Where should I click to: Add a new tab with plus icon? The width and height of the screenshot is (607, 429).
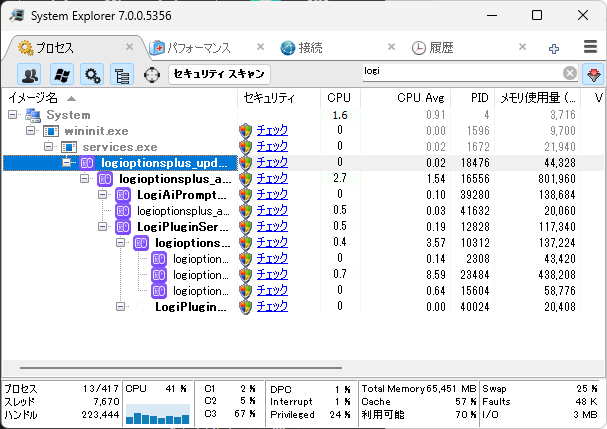pos(554,48)
